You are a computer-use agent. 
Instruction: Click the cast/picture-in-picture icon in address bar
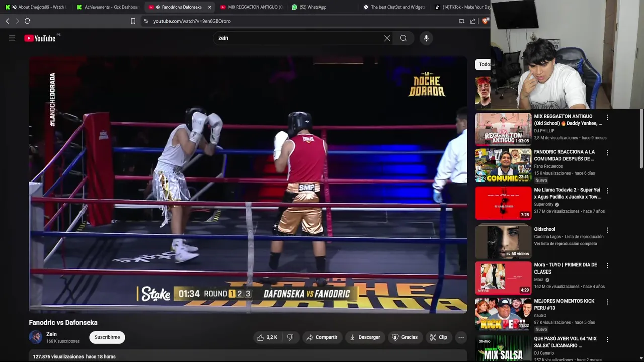461,21
